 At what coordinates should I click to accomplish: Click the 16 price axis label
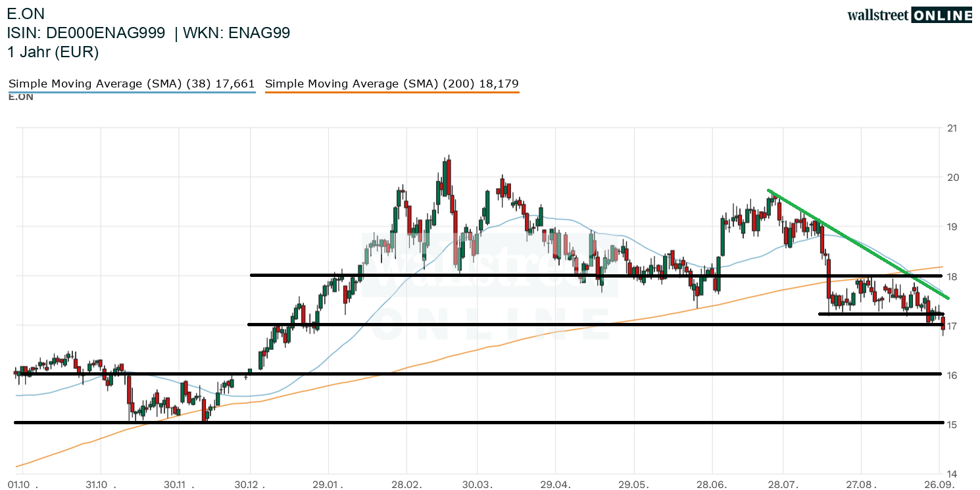point(953,375)
